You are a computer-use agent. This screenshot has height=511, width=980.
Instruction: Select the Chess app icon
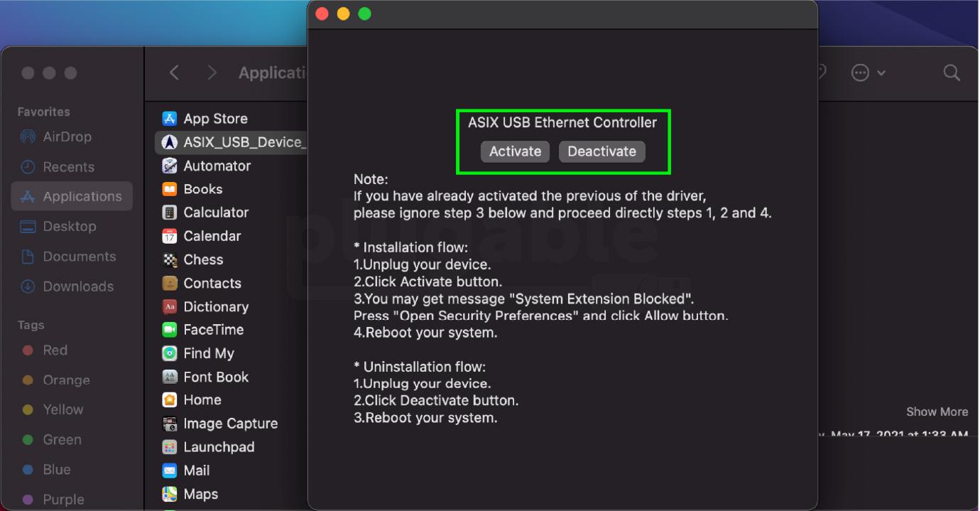[169, 259]
